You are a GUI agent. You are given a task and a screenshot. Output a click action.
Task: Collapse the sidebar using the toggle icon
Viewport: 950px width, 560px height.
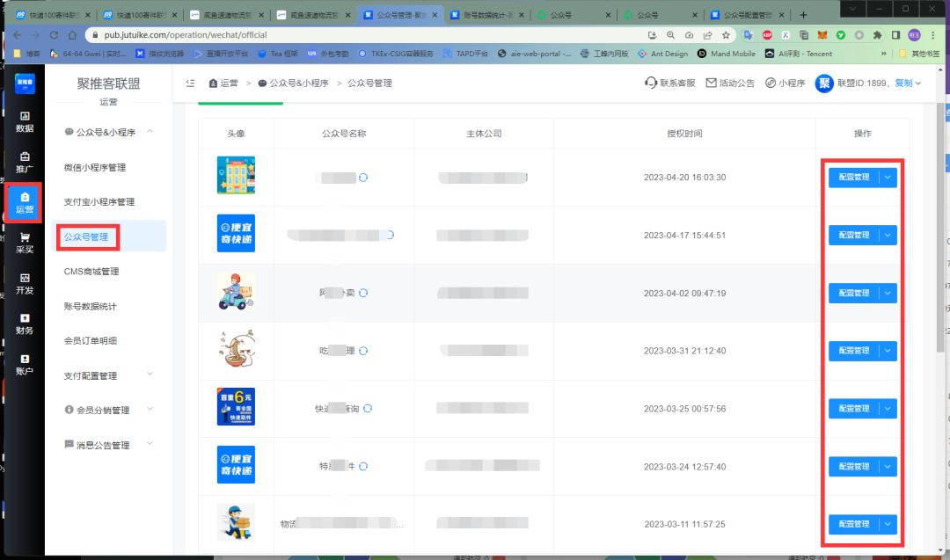click(190, 83)
